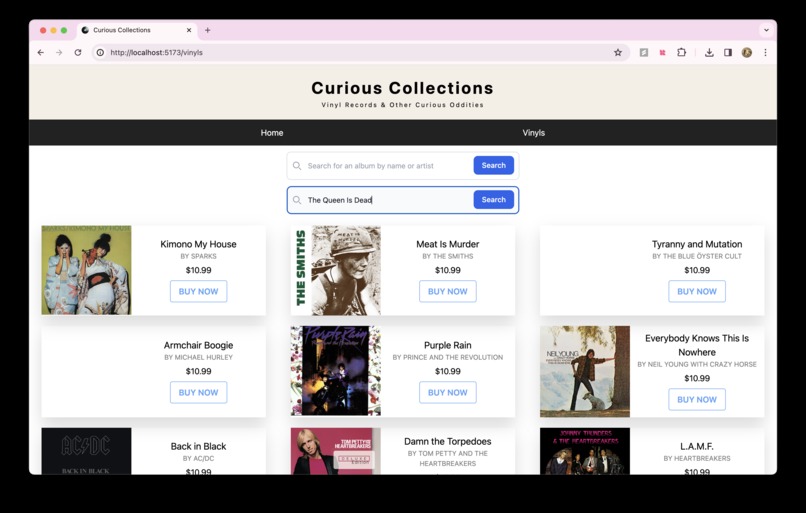Click the Meat Is Murder album cover
This screenshot has height=513, width=806.
pyautogui.click(x=336, y=270)
